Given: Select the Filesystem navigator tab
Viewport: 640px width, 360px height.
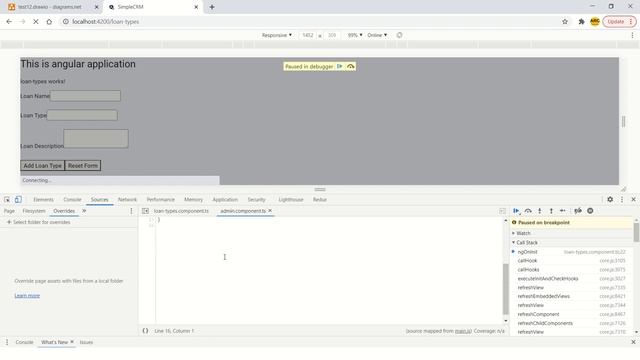Looking at the screenshot, I should [x=34, y=211].
